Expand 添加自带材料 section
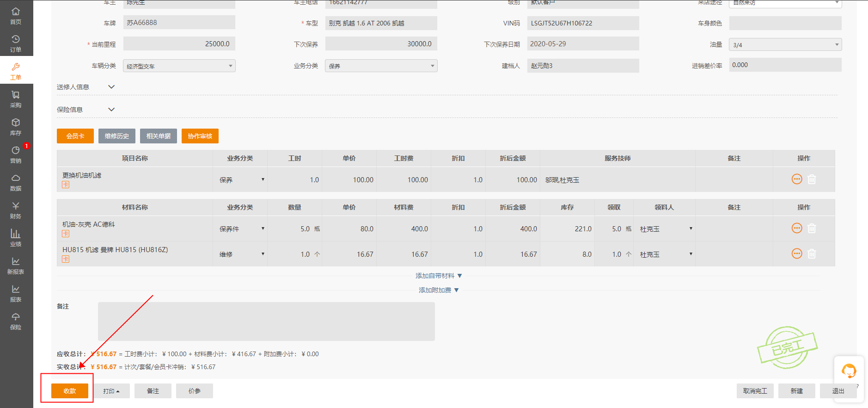This screenshot has width=868, height=408. [x=439, y=276]
